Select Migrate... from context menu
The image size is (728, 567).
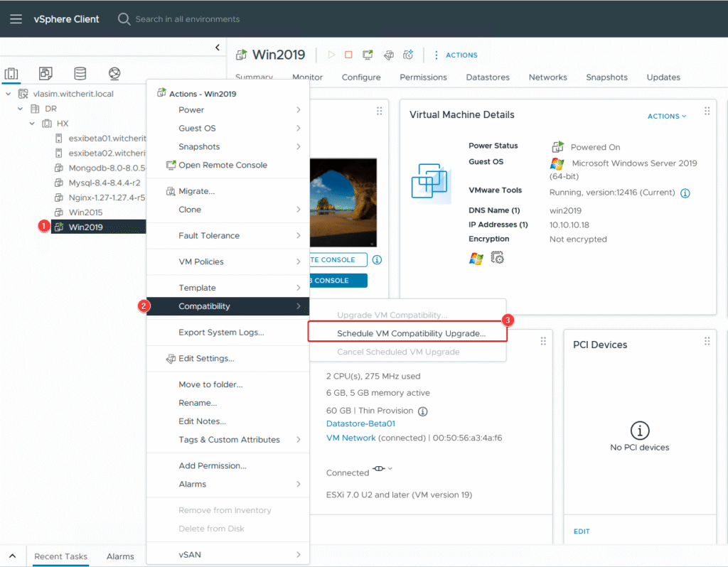(x=228, y=191)
